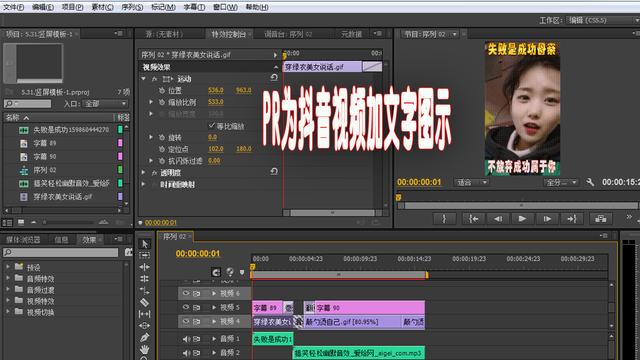
Task: Open the 元数据 tab
Action: pos(352,34)
